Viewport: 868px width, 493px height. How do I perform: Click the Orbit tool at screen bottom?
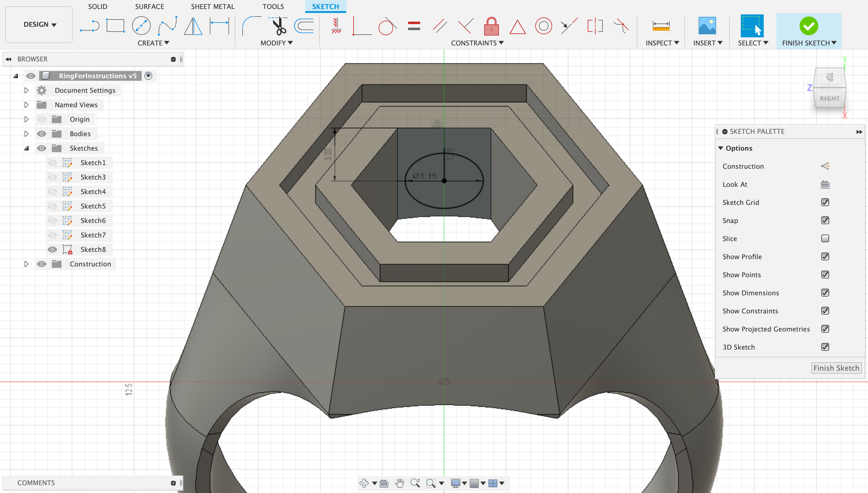[363, 483]
